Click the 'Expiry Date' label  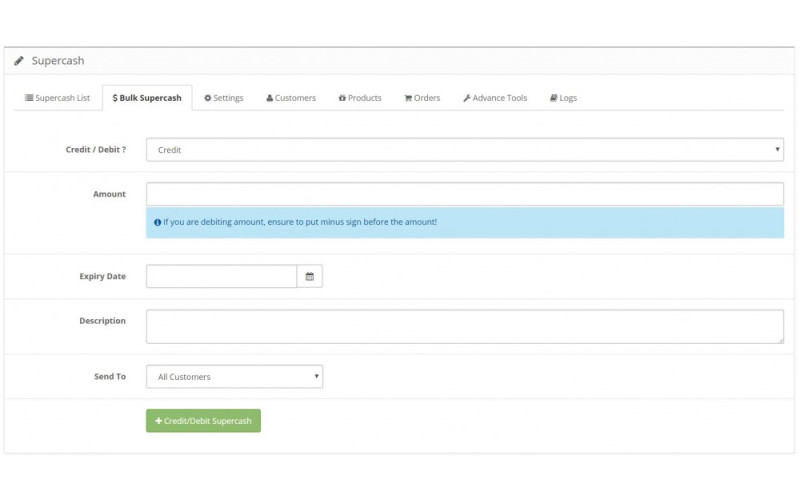tap(103, 276)
